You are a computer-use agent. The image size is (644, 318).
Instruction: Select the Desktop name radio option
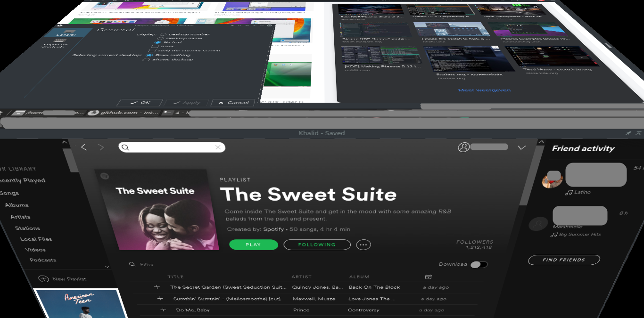tap(161, 38)
